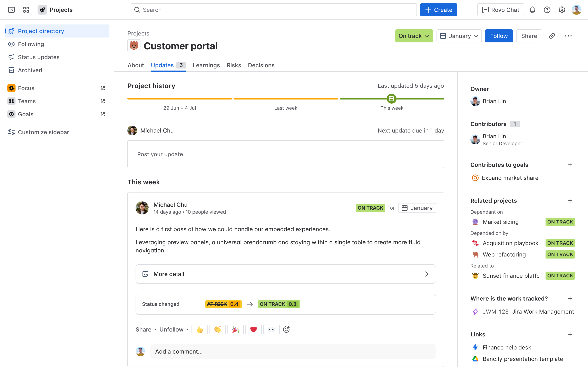The width and height of the screenshot is (588, 367).
Task: Open settings gear icon
Action: (x=561, y=10)
